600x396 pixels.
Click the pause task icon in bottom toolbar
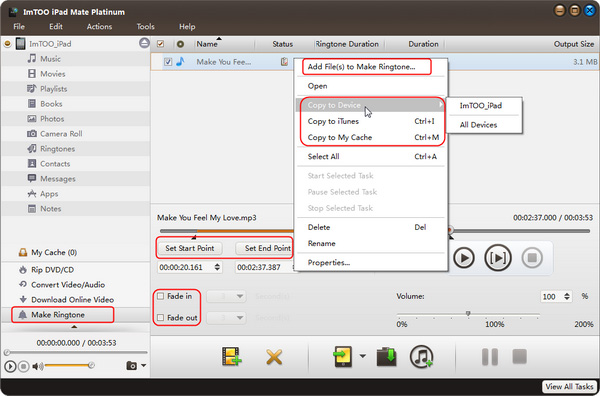click(x=490, y=357)
